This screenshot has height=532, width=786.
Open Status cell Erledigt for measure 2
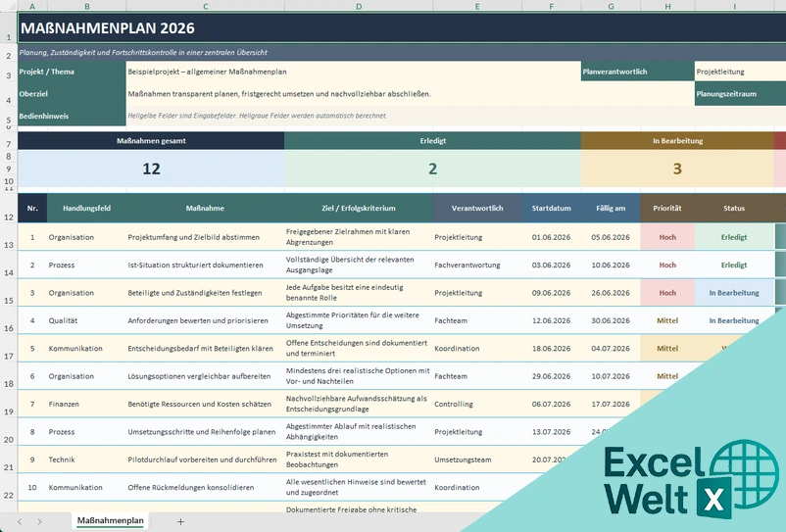pos(734,265)
